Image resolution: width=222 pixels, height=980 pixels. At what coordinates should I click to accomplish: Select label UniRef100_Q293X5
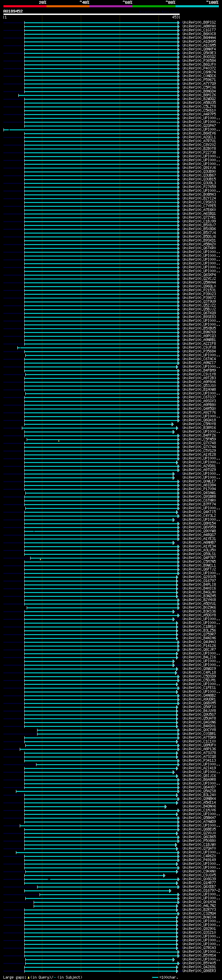[x=199, y=577]
